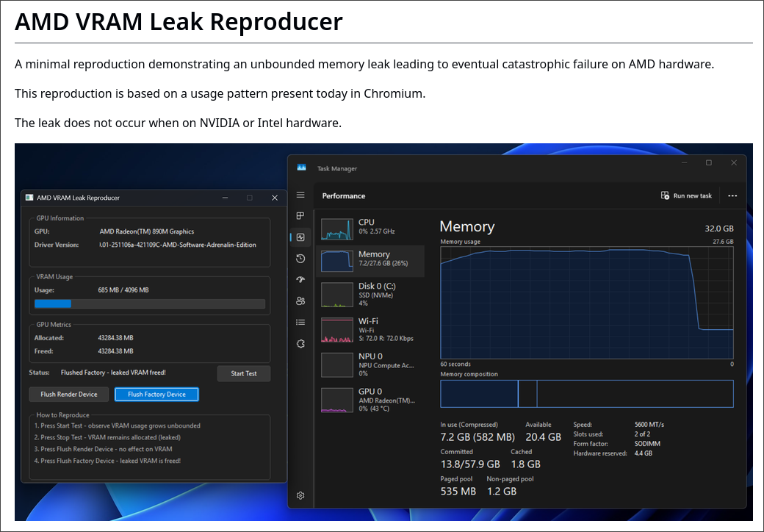Viewport: 764px width, 532px height.
Task: Click the Memory usage graph
Action: [587, 303]
